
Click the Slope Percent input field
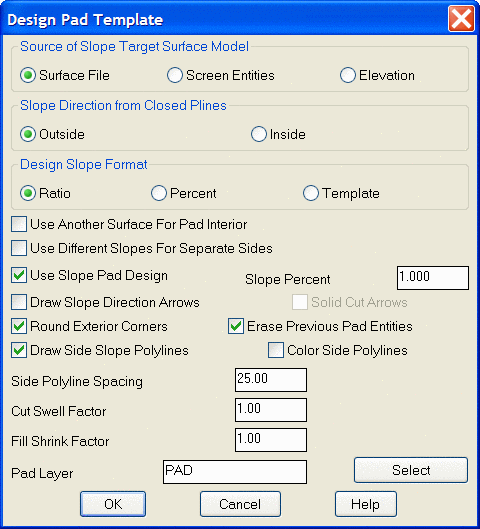tap(433, 278)
